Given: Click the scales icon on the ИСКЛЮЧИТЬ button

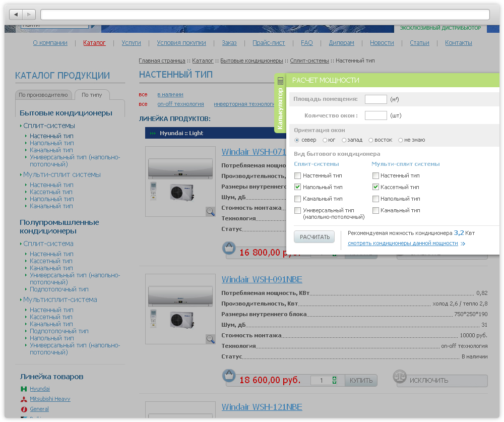Looking at the screenshot, I should coord(400,376).
